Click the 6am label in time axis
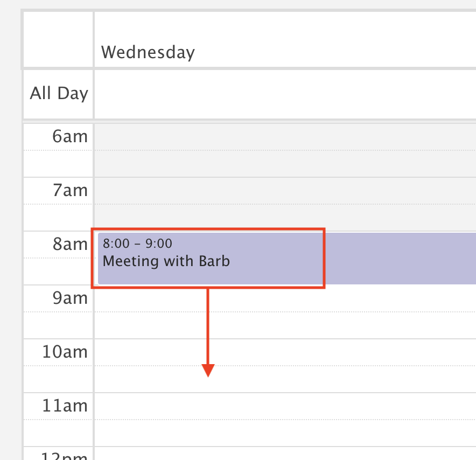 [70, 136]
